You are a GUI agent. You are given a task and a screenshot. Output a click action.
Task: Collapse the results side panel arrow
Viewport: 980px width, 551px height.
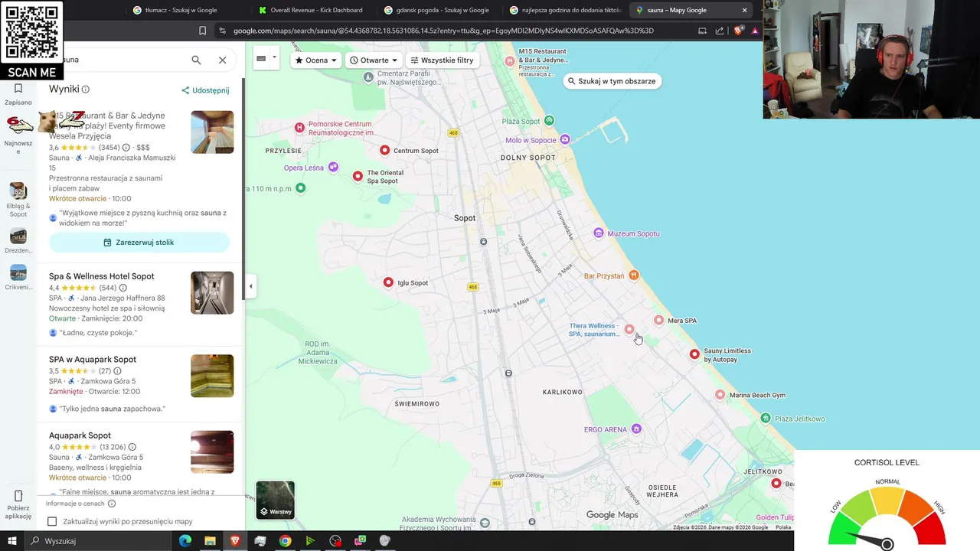pos(250,286)
